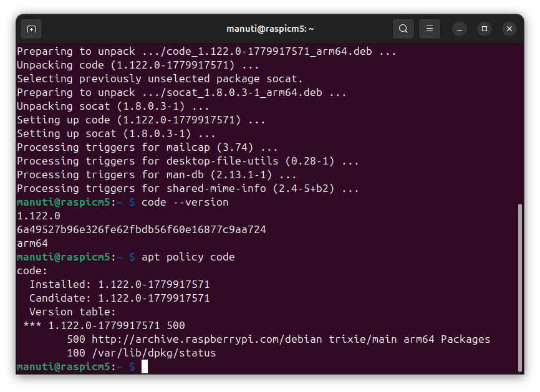Click the window title manuti@raspicm5: ~
The width and height of the screenshot is (540, 392).
coord(270,29)
